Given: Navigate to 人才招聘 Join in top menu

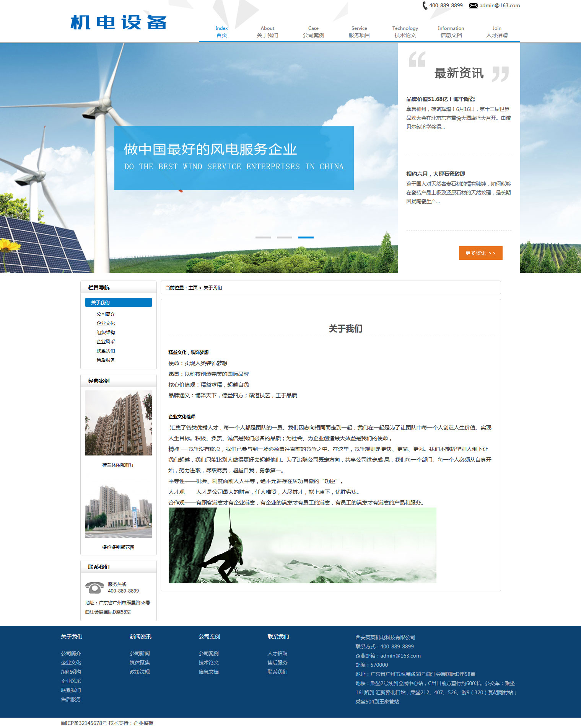Looking at the screenshot, I should 497,32.
